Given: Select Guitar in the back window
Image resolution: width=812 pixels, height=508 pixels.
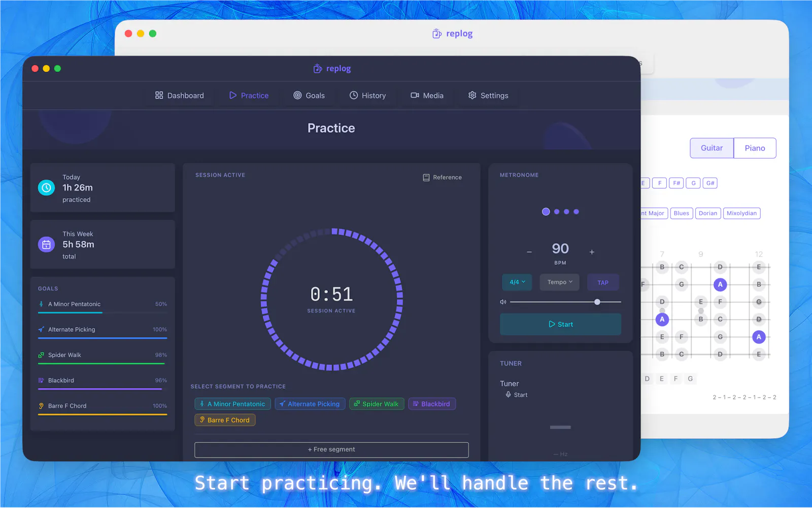Looking at the screenshot, I should pyautogui.click(x=712, y=148).
